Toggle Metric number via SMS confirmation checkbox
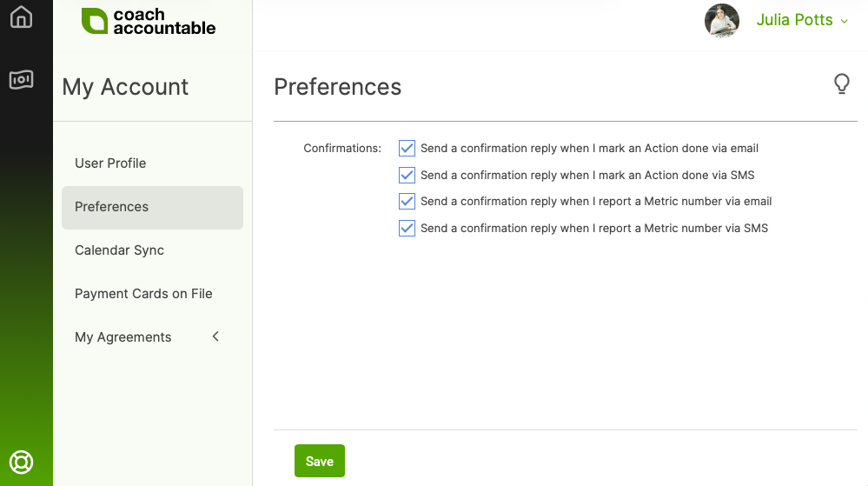The image size is (868, 486). click(407, 229)
